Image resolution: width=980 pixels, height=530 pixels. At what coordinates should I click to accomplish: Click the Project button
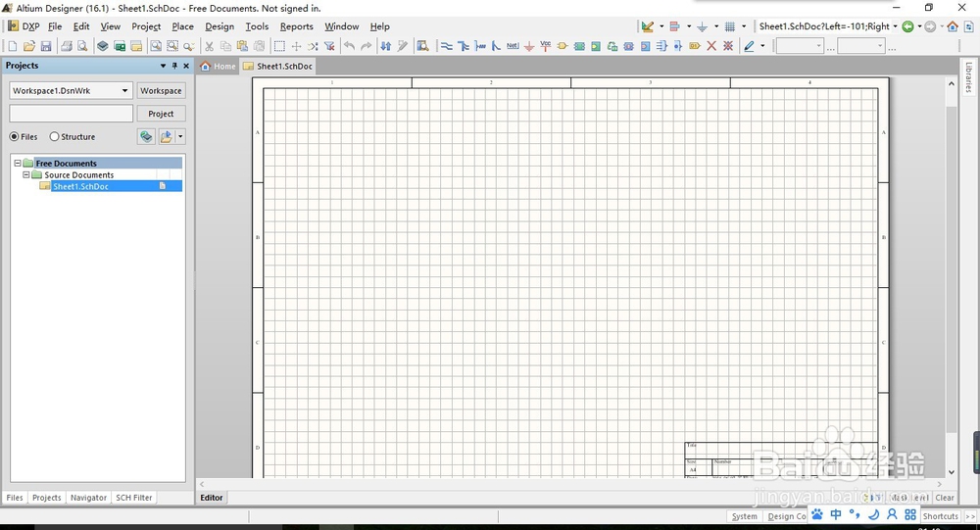point(161,114)
